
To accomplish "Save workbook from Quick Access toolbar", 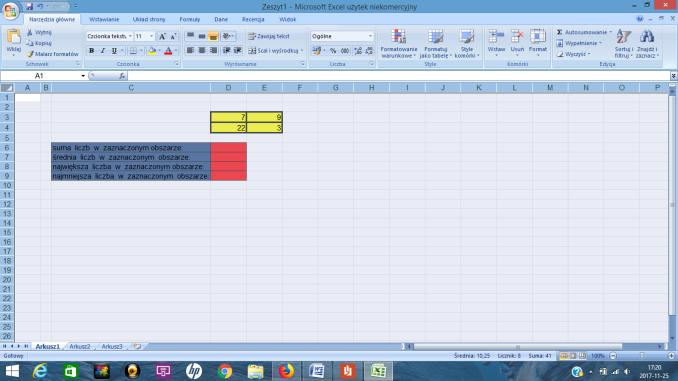I will pos(29,6).
